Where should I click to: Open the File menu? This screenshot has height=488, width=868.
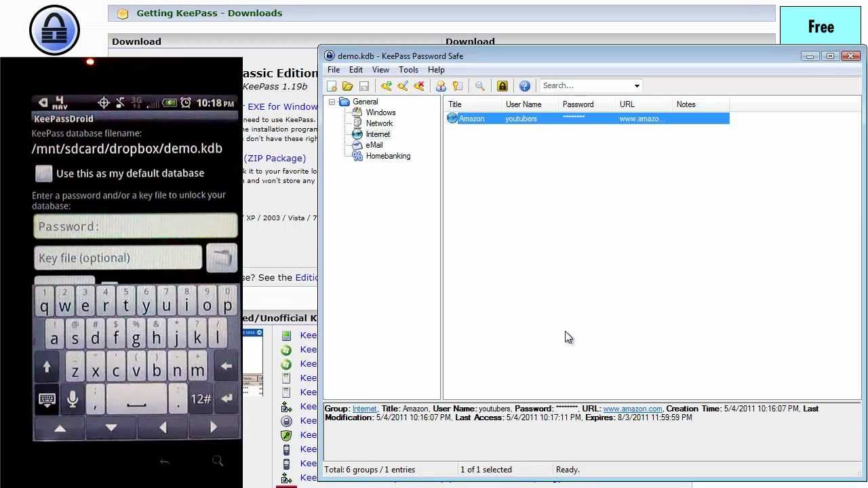(334, 70)
